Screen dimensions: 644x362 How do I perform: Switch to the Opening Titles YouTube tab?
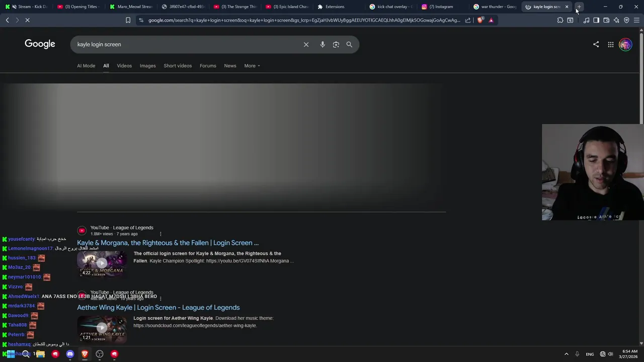click(x=78, y=7)
